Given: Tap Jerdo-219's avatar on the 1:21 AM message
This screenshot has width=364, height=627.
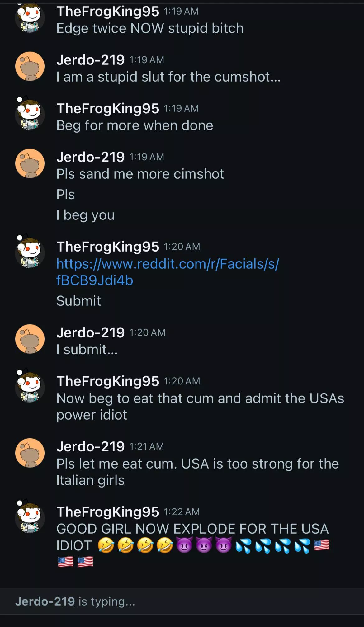Looking at the screenshot, I should pyautogui.click(x=30, y=453).
